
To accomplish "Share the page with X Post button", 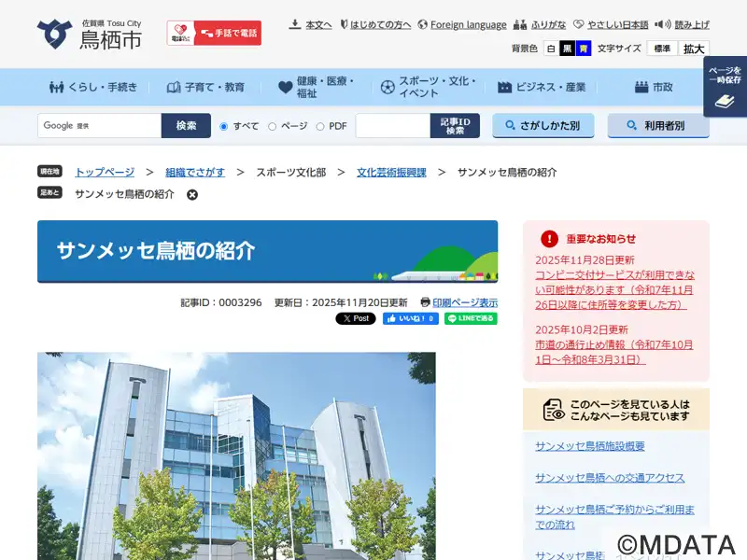I will [x=356, y=318].
